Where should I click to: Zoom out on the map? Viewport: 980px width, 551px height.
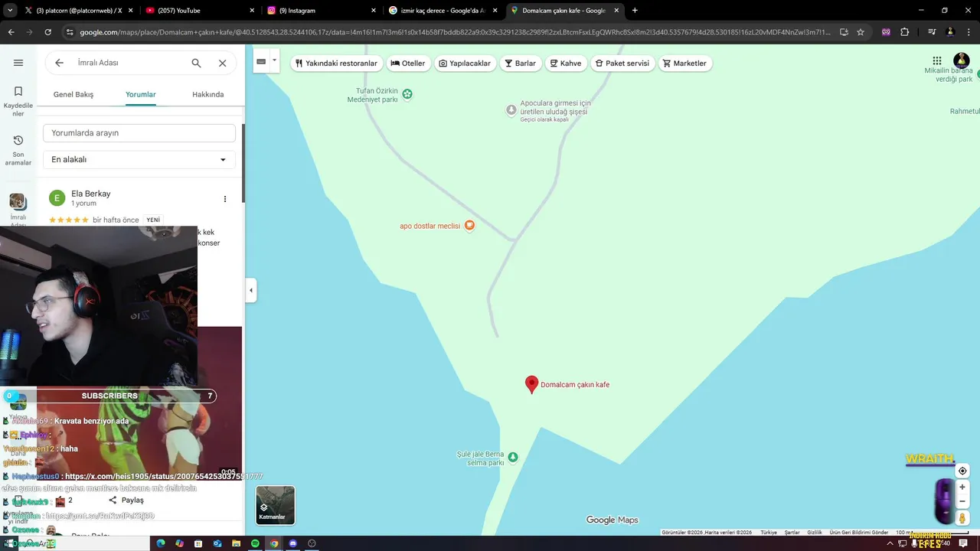pos(962,502)
